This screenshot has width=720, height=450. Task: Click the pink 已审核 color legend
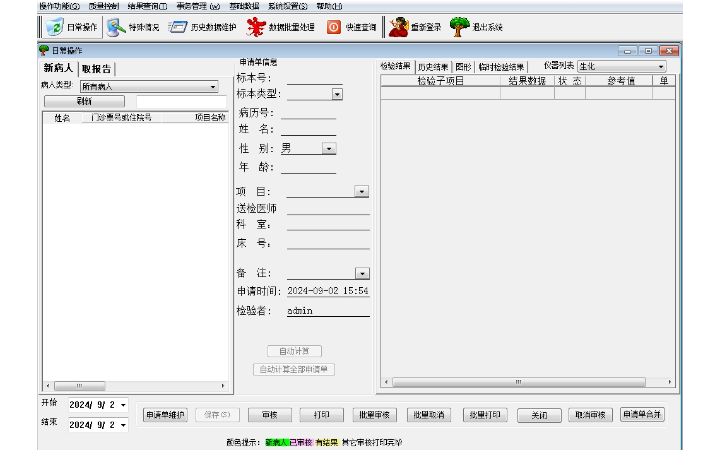point(301,443)
